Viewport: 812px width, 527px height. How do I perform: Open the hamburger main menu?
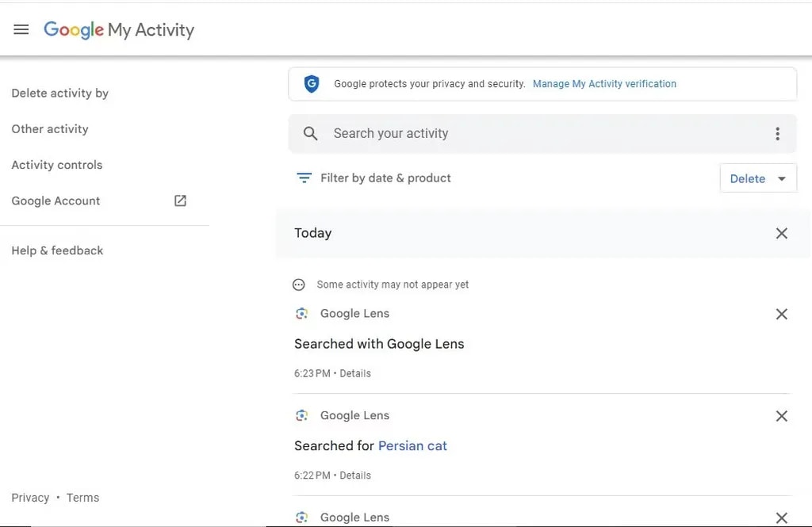point(21,29)
